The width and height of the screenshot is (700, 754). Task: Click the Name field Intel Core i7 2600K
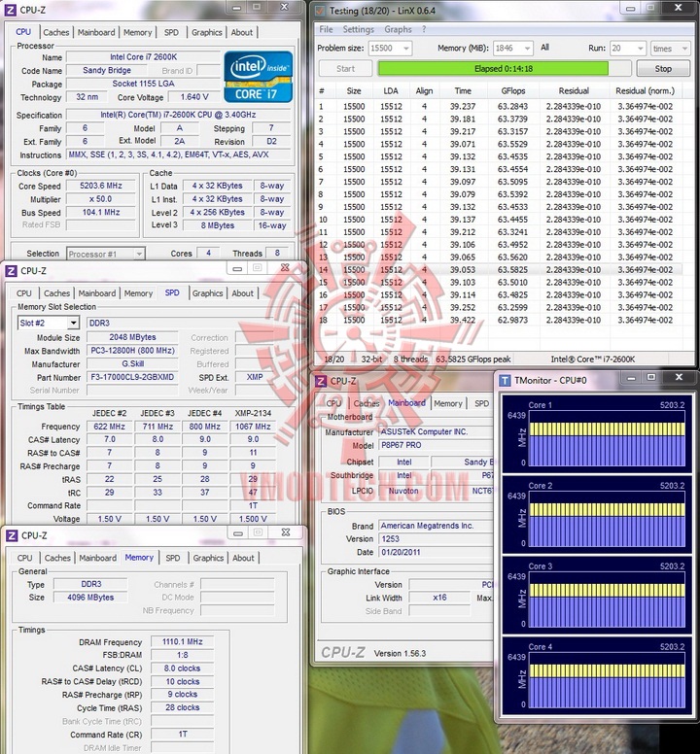pos(143,57)
